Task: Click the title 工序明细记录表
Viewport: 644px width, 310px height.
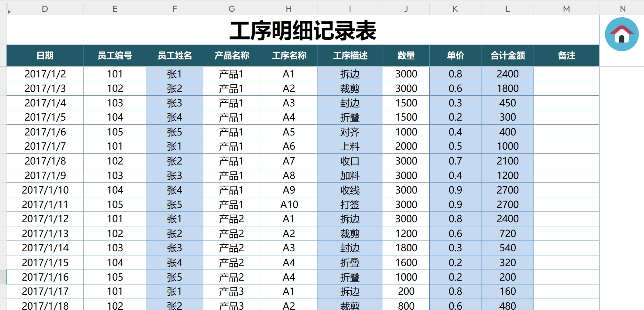Action: pyautogui.click(x=303, y=30)
